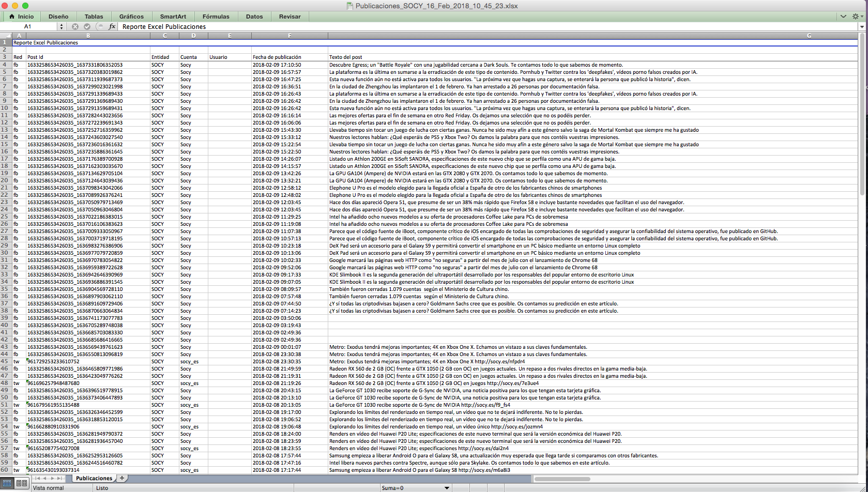The image size is (868, 492).
Task: Click the confirm entry checkmark in formula bar
Action: [87, 26]
